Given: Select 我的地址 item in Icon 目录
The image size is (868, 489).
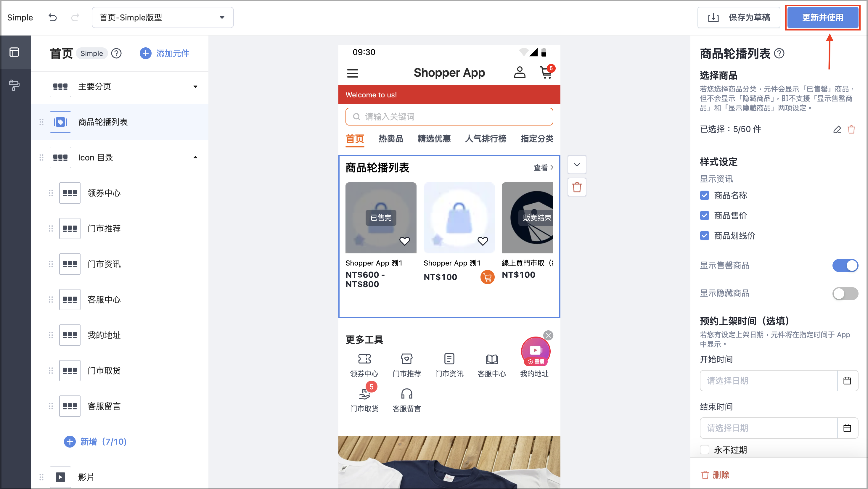Looking at the screenshot, I should [120, 335].
